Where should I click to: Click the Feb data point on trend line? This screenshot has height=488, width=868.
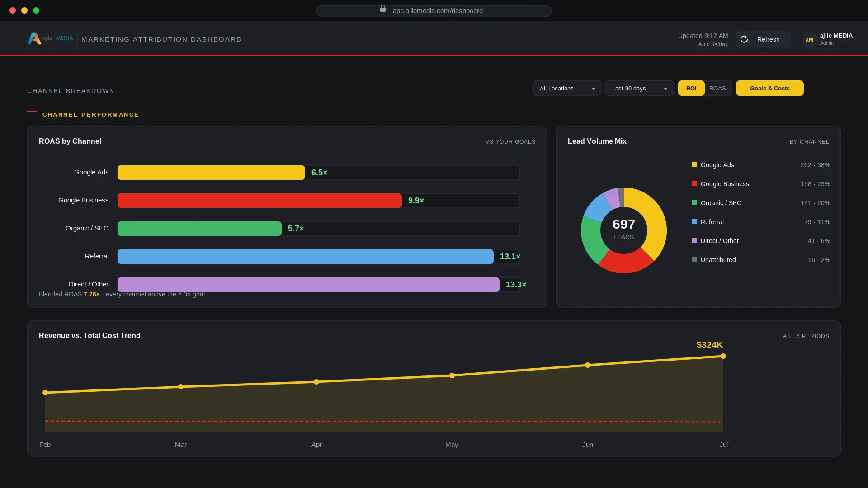tap(45, 393)
